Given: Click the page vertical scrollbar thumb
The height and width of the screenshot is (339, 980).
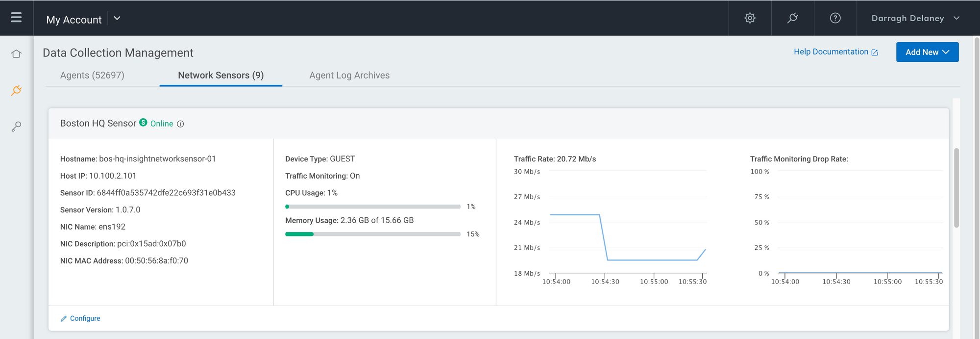Looking at the screenshot, I should [956, 187].
